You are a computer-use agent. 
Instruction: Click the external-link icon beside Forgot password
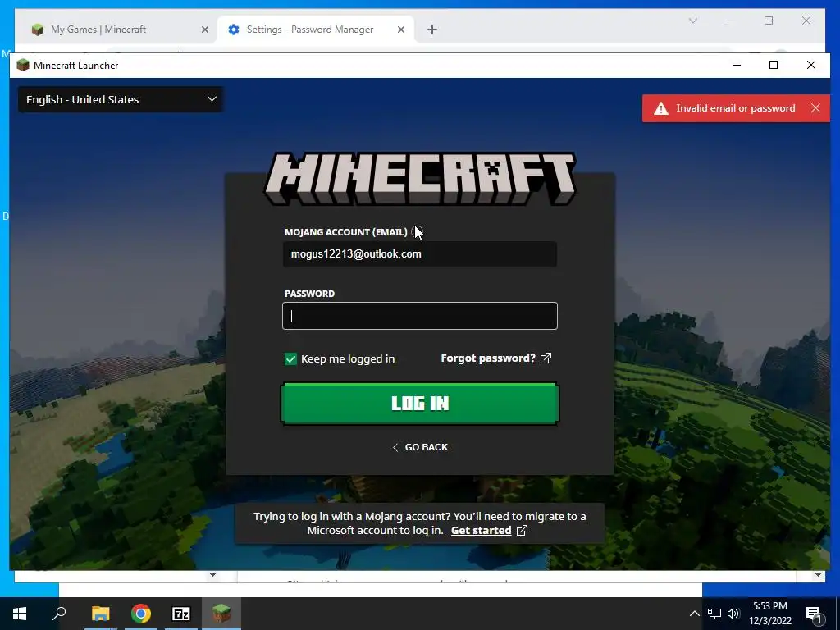coord(546,358)
